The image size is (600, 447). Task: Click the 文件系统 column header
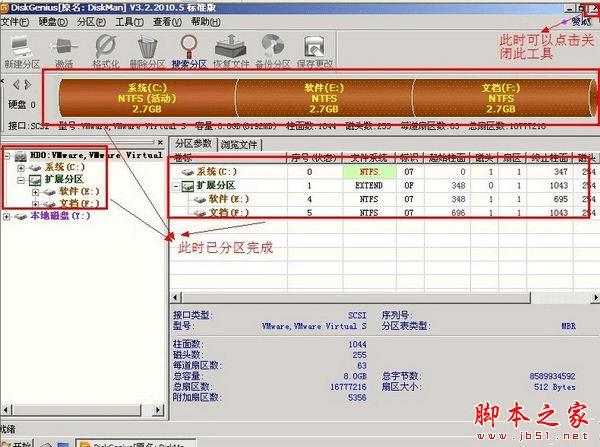[x=369, y=158]
